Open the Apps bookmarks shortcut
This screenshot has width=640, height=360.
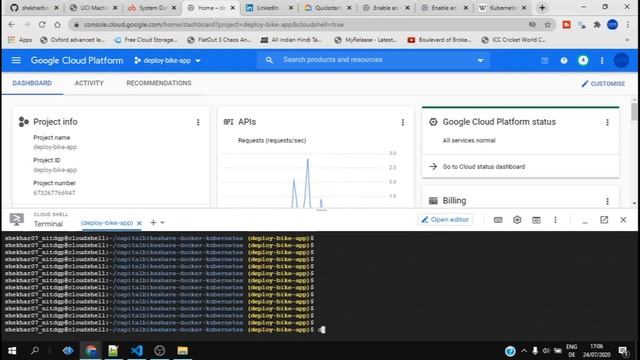[20, 40]
